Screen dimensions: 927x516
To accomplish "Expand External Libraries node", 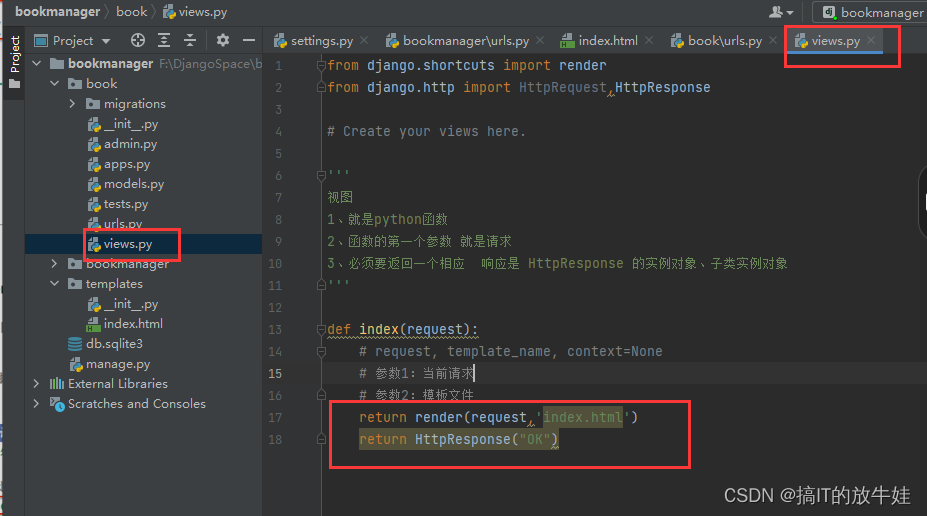I will (x=37, y=384).
